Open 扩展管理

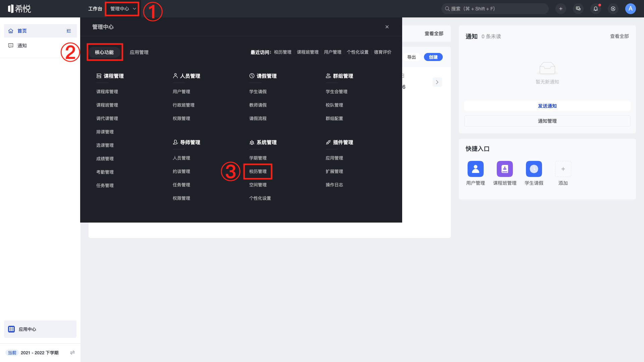334,171
